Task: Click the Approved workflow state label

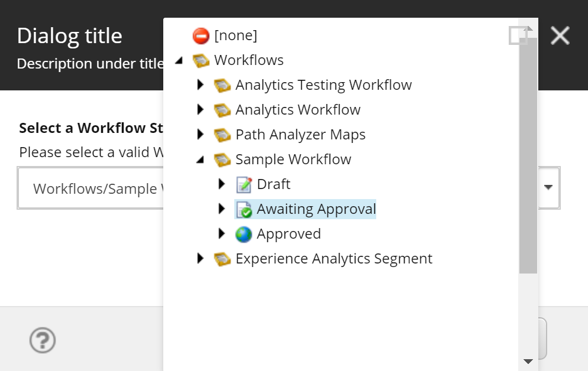Action: tap(289, 233)
